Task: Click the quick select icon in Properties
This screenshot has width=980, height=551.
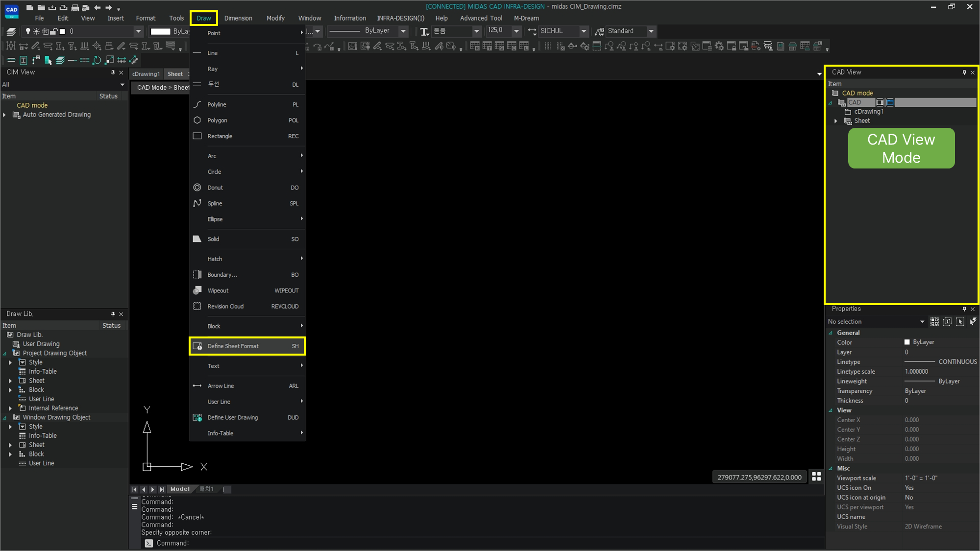Action: point(934,322)
